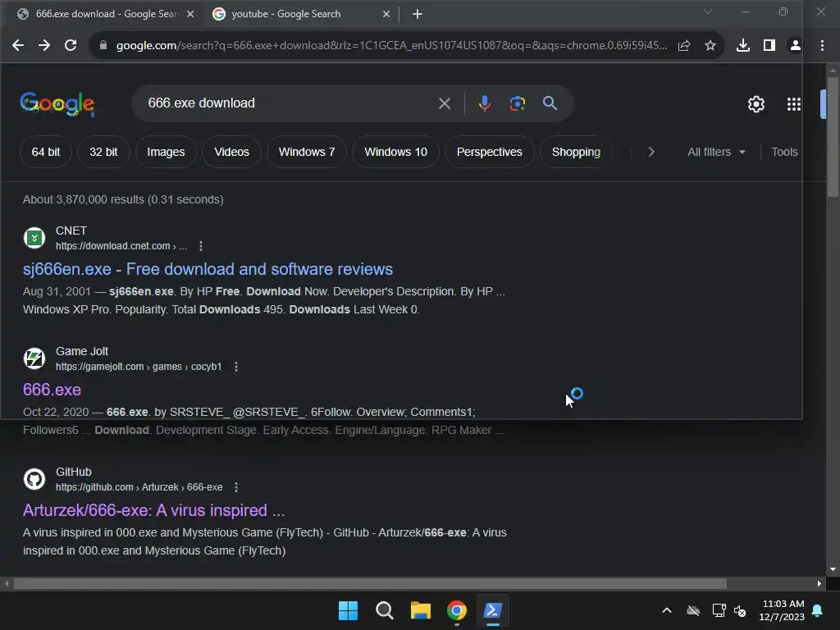
Task: Open Chrome profile avatar
Action: point(796,46)
